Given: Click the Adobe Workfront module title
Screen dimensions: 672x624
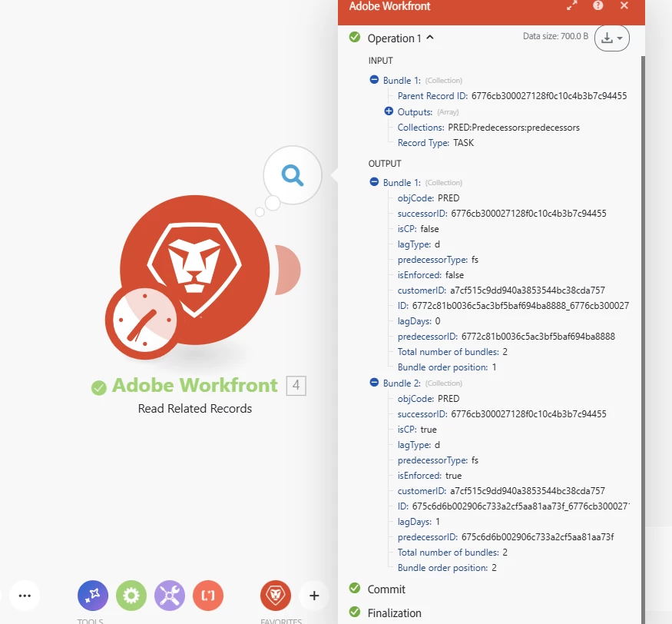Looking at the screenshot, I should click(x=195, y=386).
